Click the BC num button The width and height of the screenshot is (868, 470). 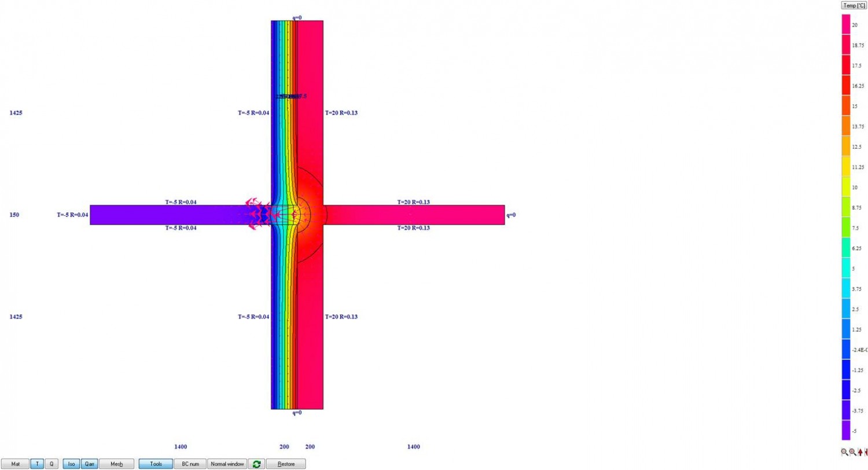pos(190,464)
